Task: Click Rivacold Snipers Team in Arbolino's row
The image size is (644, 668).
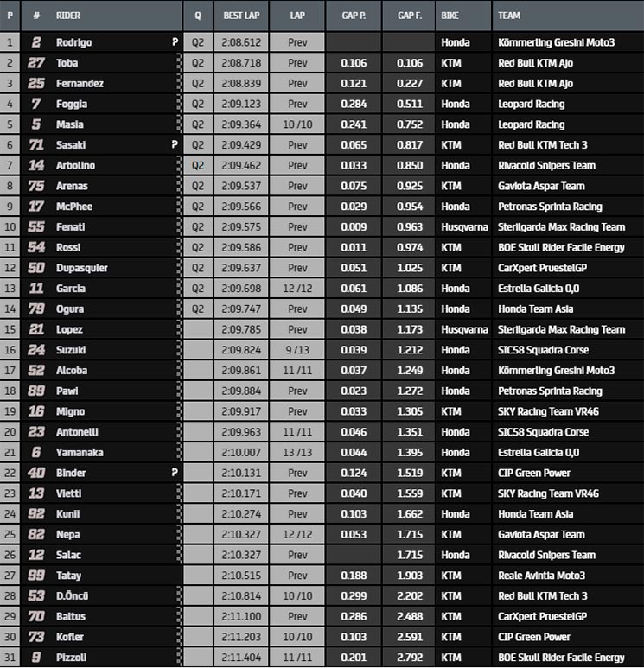Action: (547, 165)
